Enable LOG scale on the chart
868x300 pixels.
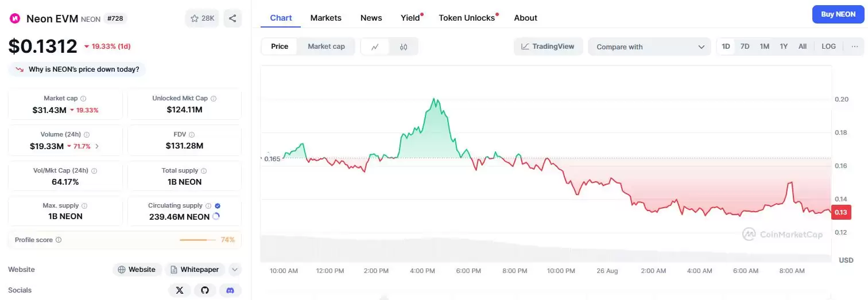point(828,46)
